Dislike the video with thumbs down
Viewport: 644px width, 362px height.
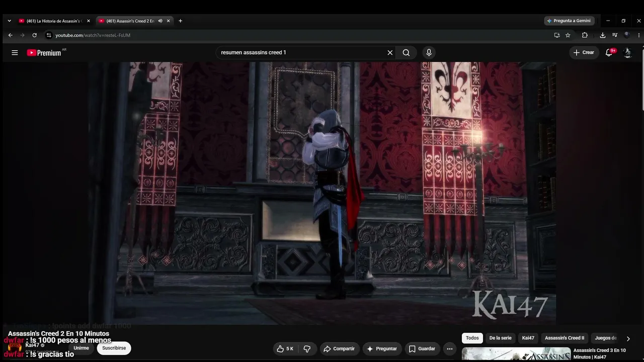(x=307, y=348)
